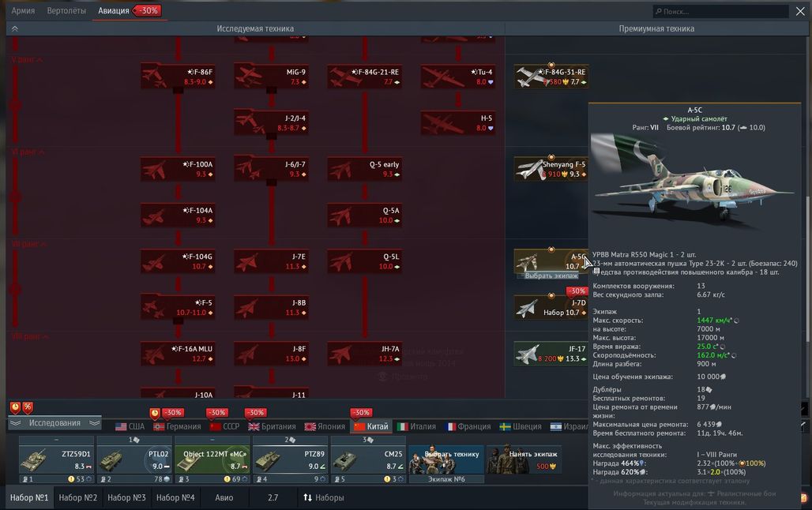Select the J-7E aircraft card

[271, 261]
